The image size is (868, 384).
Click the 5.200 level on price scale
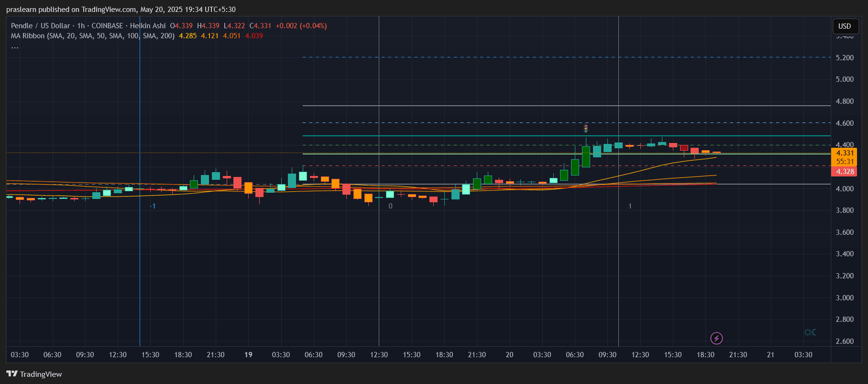(x=845, y=58)
